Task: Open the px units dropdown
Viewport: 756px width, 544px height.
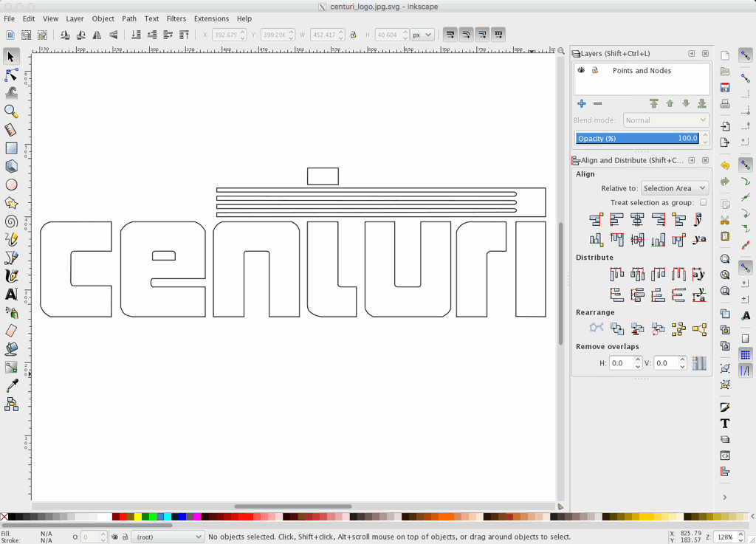Action: (x=422, y=35)
